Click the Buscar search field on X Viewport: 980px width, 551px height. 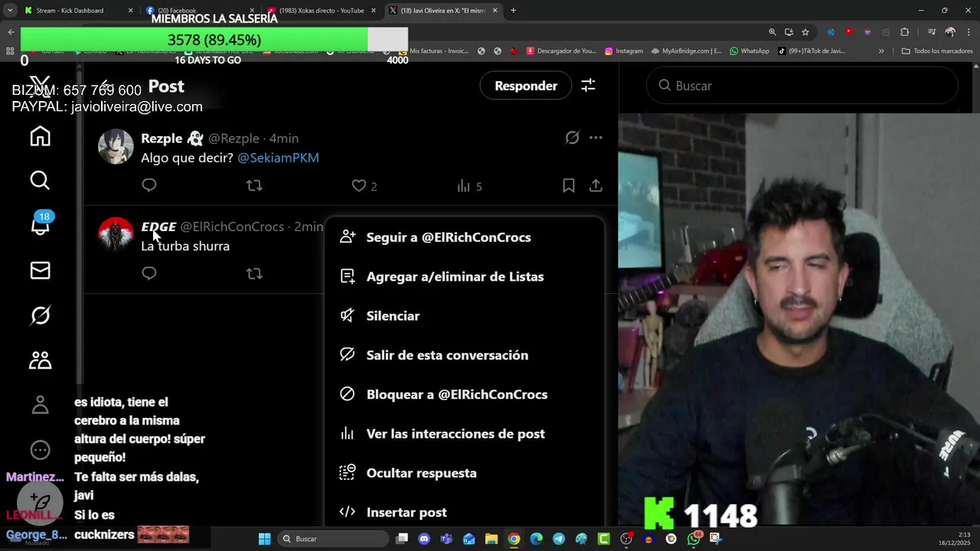coord(802,86)
